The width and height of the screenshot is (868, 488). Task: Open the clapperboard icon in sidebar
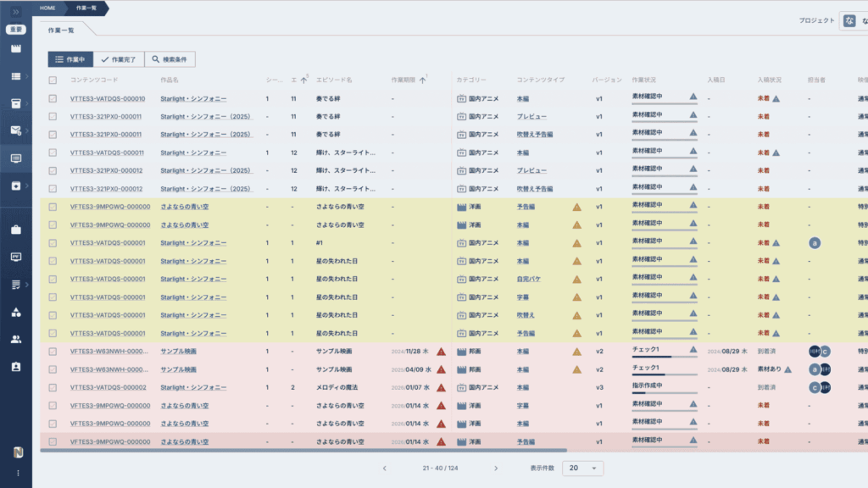click(x=16, y=48)
